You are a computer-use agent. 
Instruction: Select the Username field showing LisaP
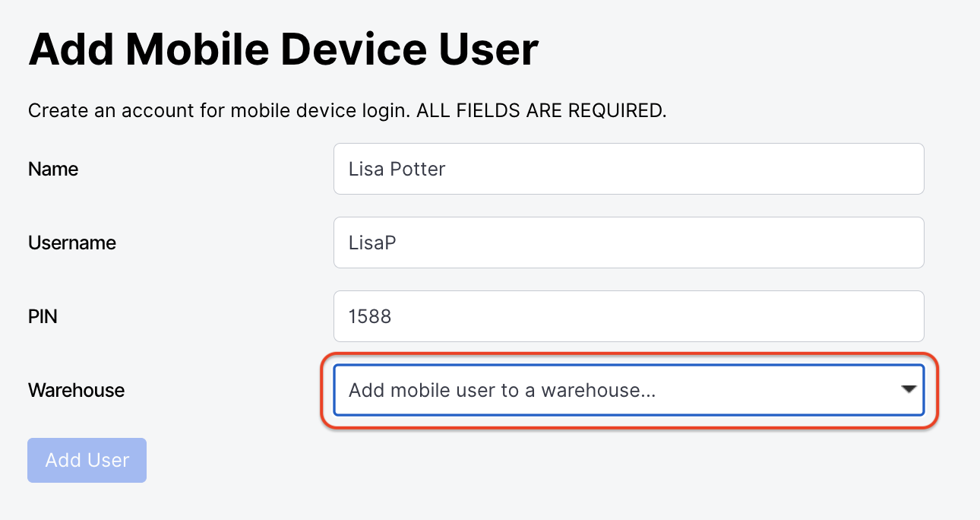pyautogui.click(x=628, y=243)
